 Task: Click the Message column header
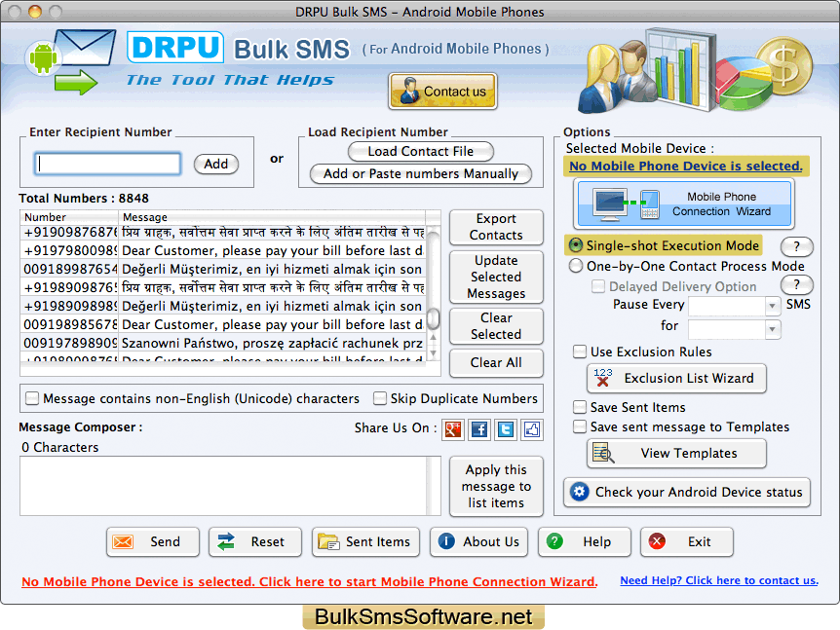pos(272,217)
